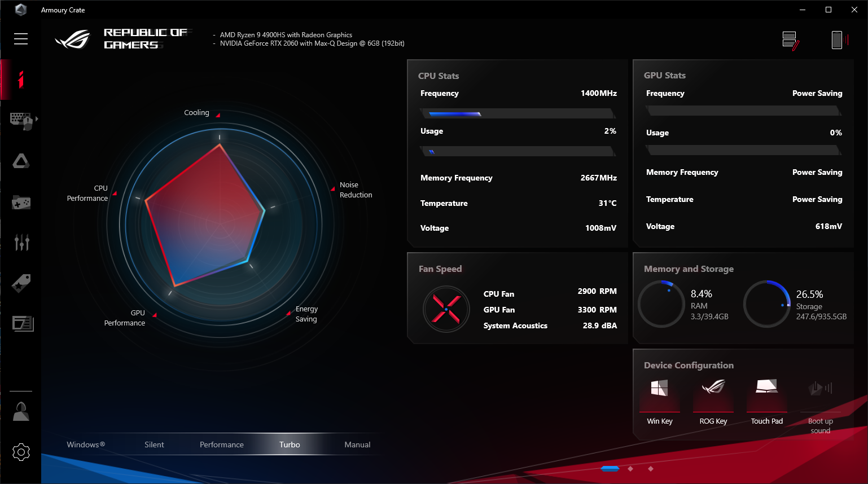This screenshot has height=484, width=868.
Task: Click the 247.6/935.5GB storage text
Action: coord(821,316)
